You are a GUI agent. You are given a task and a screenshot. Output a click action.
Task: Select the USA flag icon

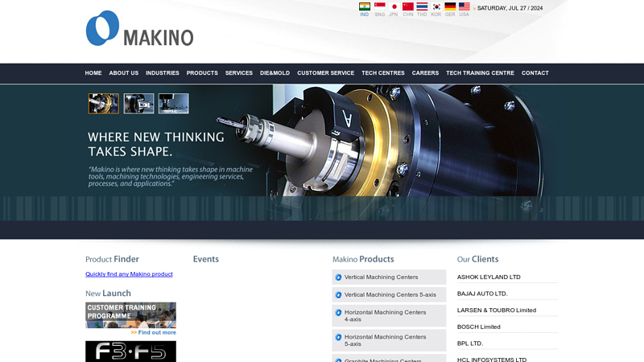(x=464, y=6)
